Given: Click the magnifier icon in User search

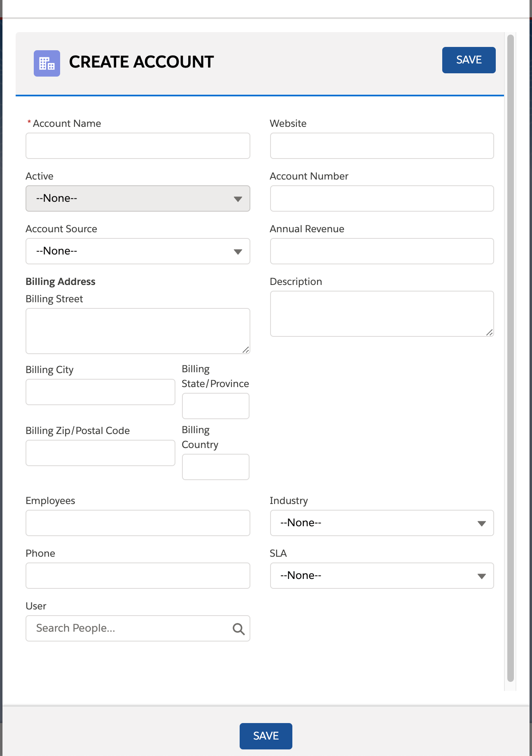Looking at the screenshot, I should point(238,629).
